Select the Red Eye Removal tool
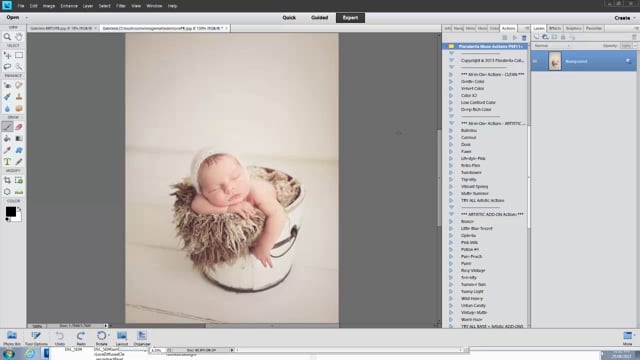Image resolution: width=640 pixels, height=360 pixels. 7,85
